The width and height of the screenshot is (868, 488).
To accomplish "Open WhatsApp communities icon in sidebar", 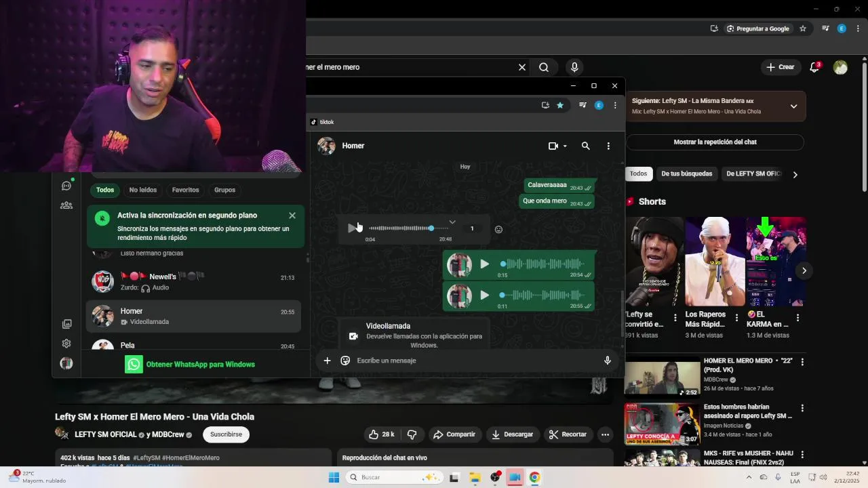I will click(66, 205).
